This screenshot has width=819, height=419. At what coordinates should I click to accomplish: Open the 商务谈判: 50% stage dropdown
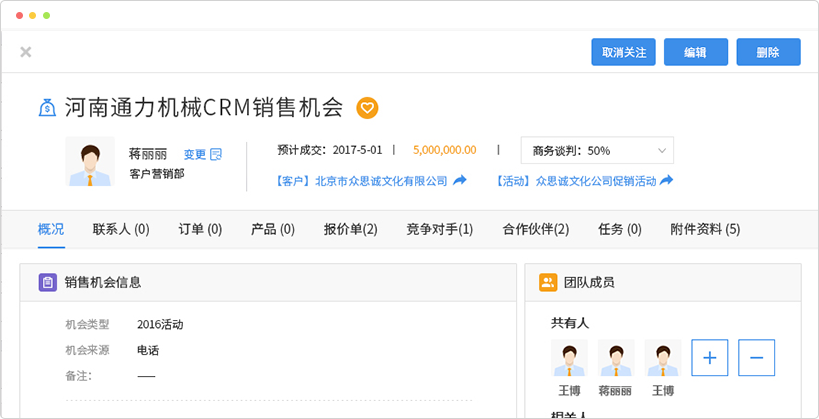pyautogui.click(x=597, y=151)
